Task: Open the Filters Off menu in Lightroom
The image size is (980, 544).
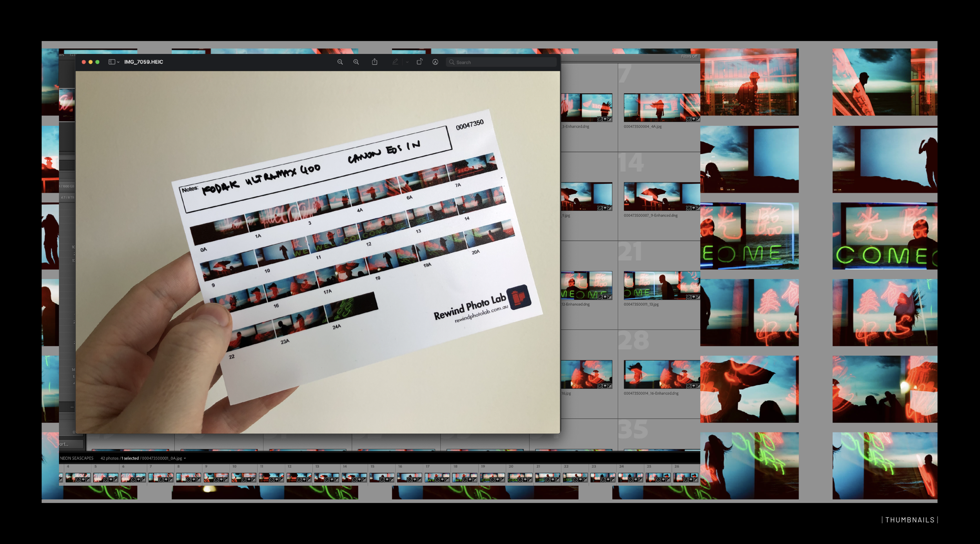Action: click(689, 56)
